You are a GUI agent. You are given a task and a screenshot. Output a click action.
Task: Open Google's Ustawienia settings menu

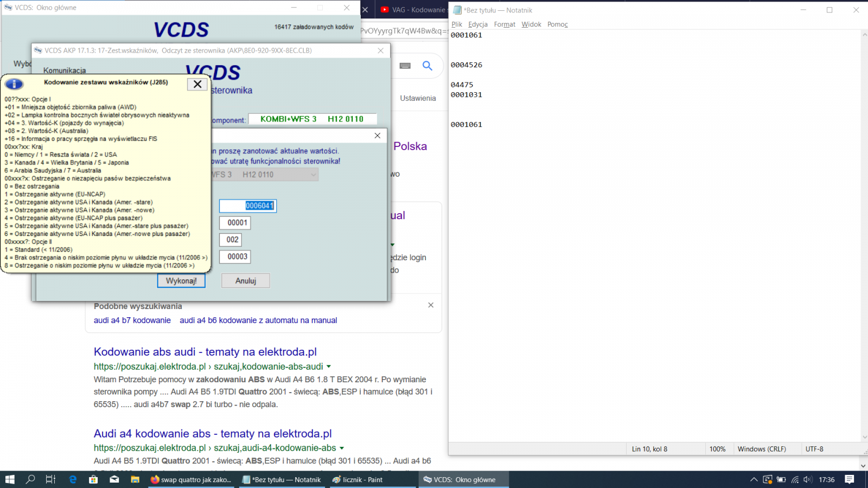[x=418, y=98]
